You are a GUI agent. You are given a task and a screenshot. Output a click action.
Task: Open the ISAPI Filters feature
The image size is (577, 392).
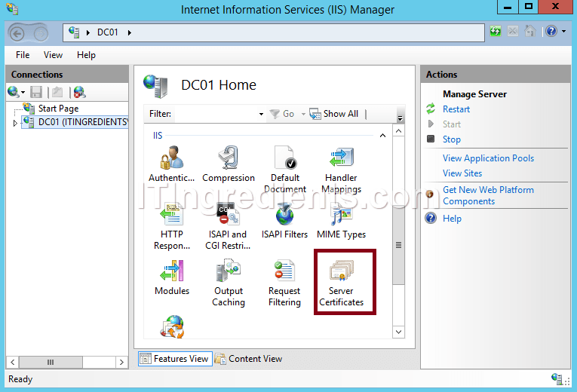tap(284, 221)
